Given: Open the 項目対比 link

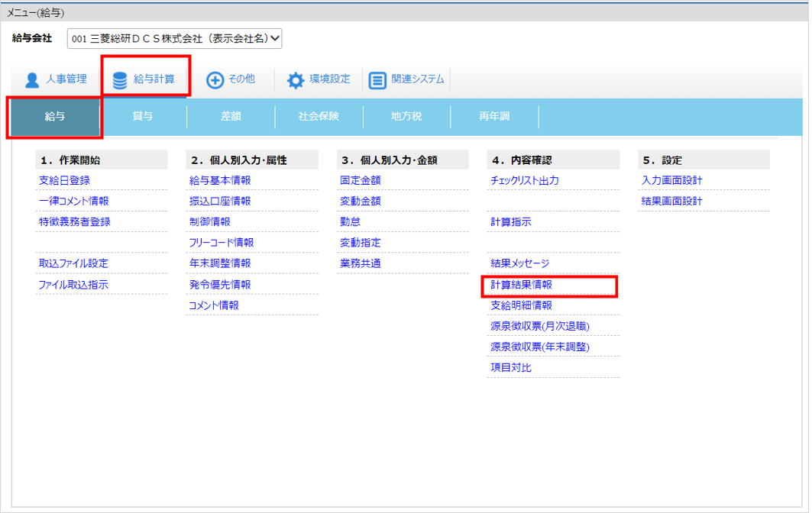Looking at the screenshot, I should pos(511,367).
